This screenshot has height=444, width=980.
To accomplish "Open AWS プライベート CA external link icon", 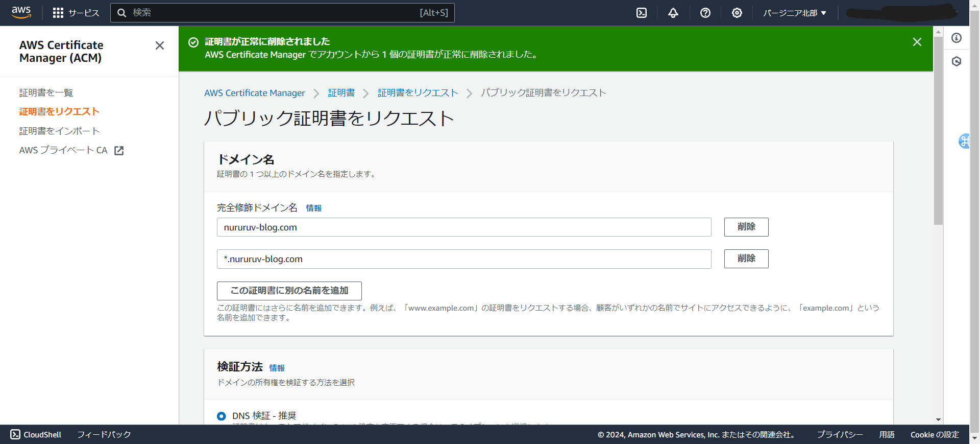I will (x=119, y=150).
